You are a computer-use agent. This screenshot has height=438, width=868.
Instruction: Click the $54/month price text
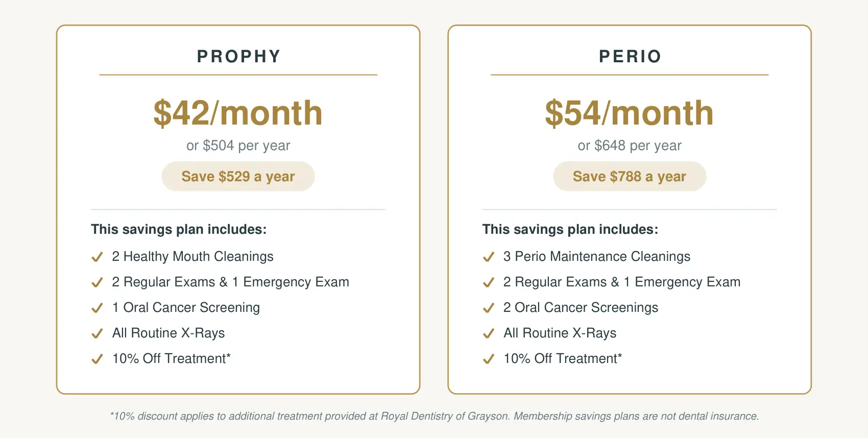(x=630, y=113)
